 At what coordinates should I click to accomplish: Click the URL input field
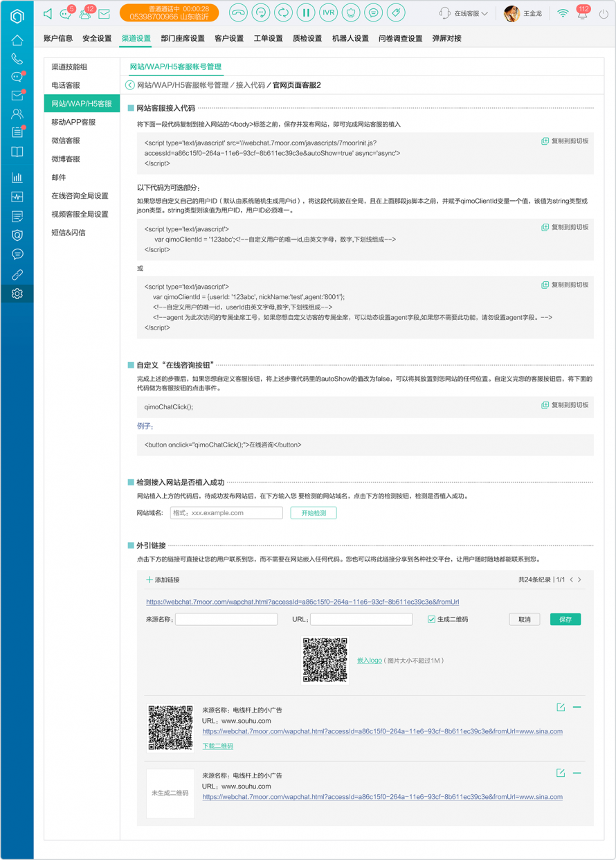click(x=361, y=620)
